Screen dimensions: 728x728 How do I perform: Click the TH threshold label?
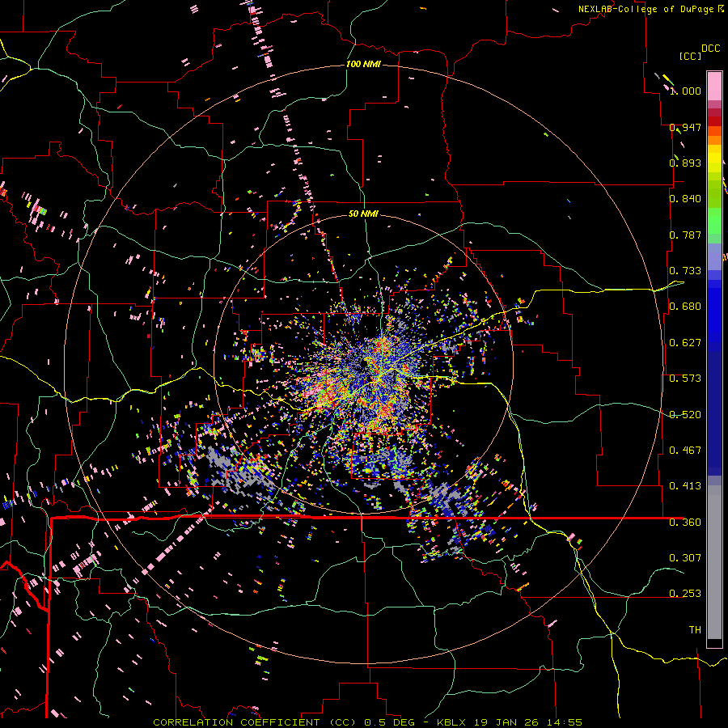click(695, 630)
